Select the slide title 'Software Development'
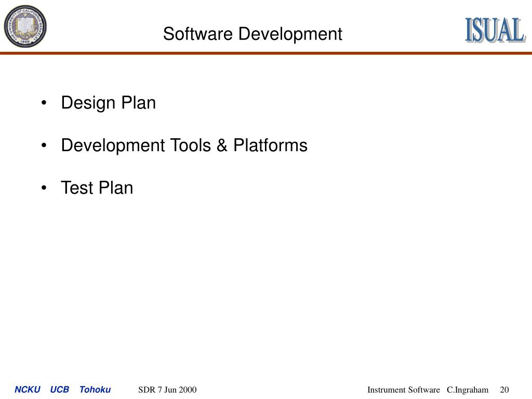 (252, 34)
